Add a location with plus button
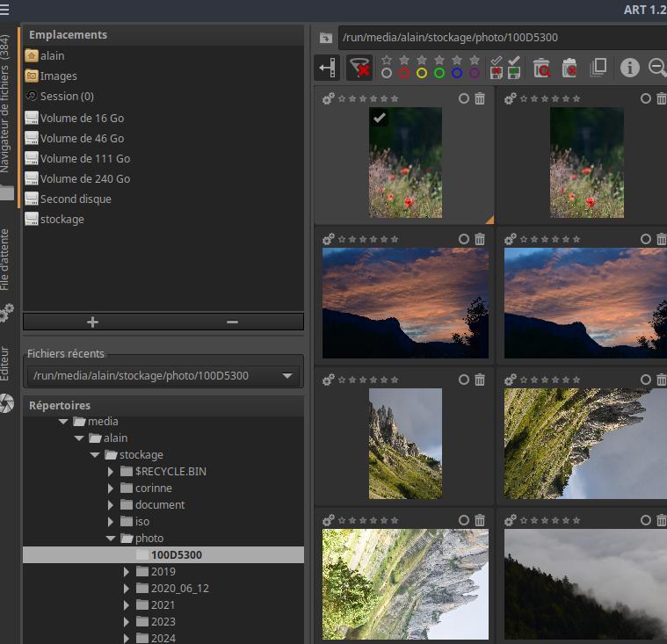 (x=93, y=322)
